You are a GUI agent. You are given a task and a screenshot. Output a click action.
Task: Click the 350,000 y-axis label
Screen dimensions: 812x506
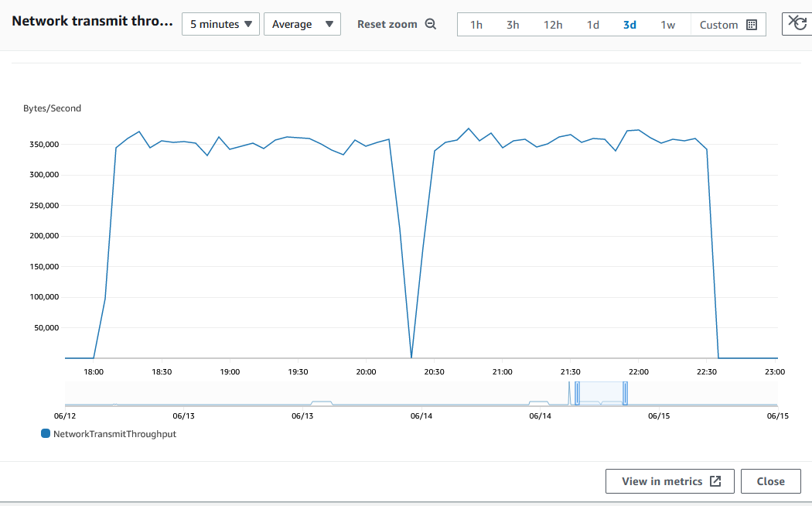point(44,145)
